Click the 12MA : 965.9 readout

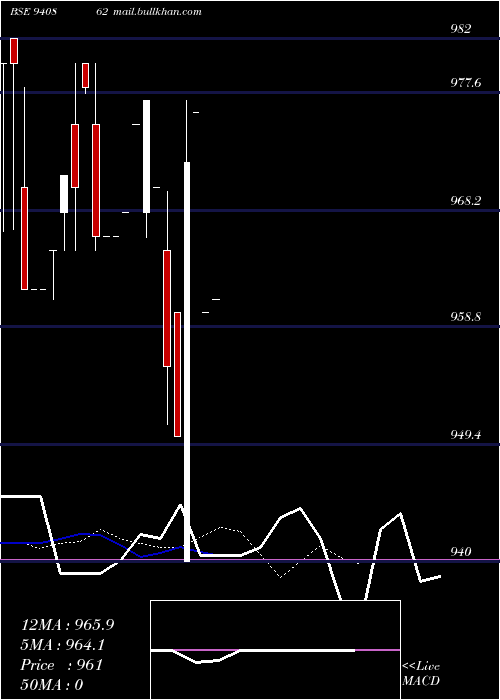[x=67, y=625]
